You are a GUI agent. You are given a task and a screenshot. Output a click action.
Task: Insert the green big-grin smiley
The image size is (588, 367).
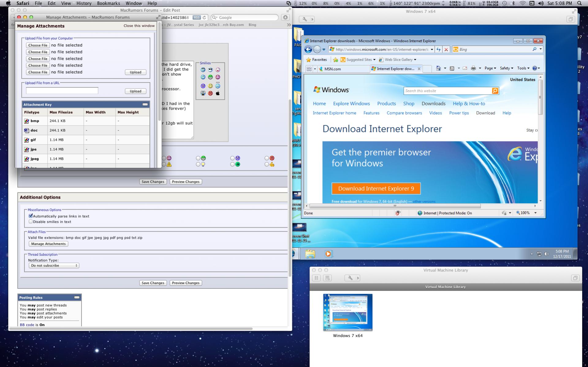210,77
